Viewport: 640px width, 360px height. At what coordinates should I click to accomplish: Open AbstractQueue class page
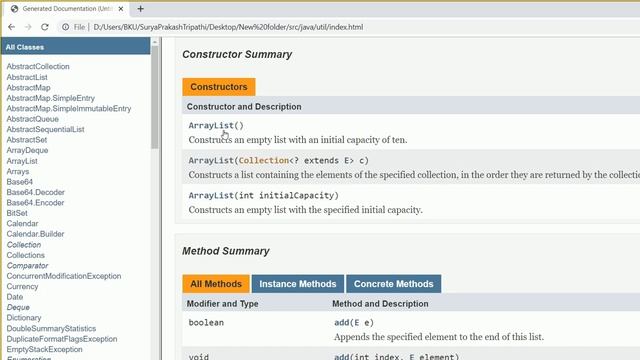coord(33,119)
